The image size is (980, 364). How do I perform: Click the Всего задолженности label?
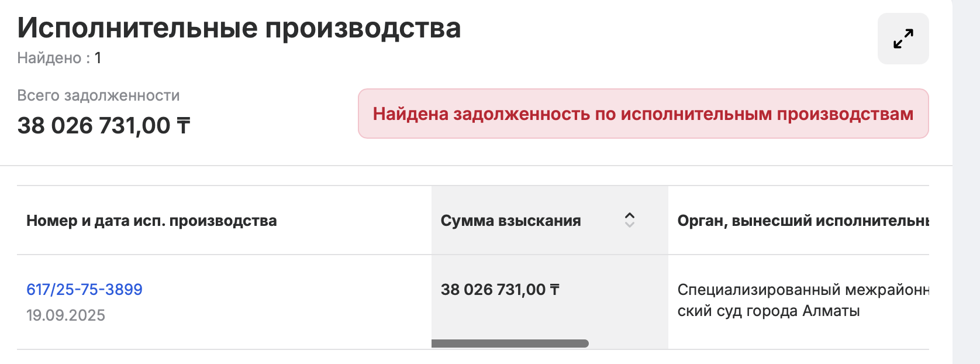[98, 95]
